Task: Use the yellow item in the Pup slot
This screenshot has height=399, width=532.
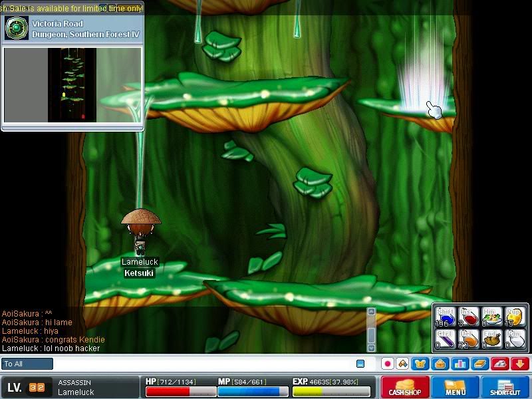Action: click(x=515, y=317)
